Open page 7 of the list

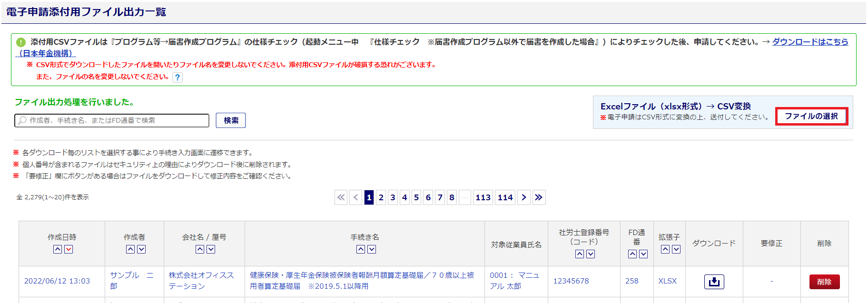tap(440, 197)
